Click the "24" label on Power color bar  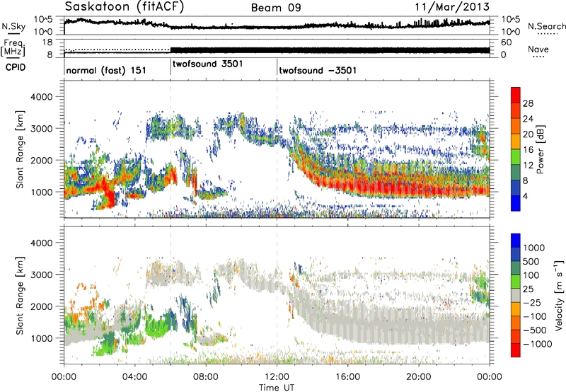(x=528, y=119)
